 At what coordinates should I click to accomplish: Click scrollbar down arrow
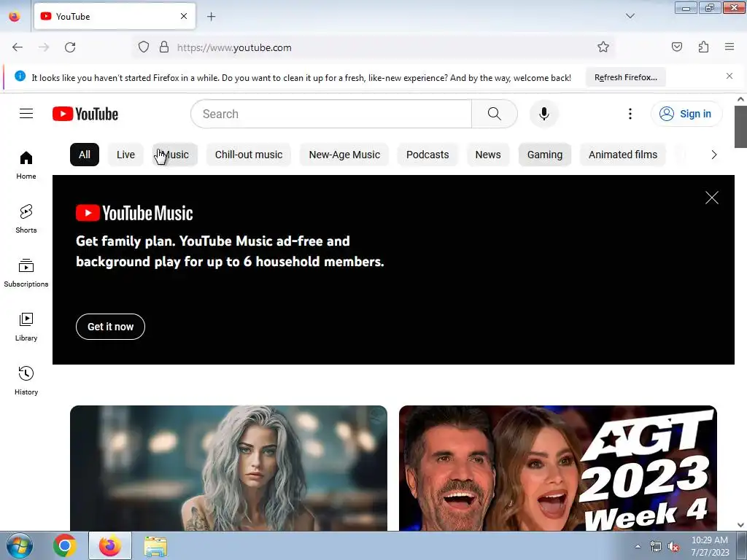pyautogui.click(x=740, y=525)
